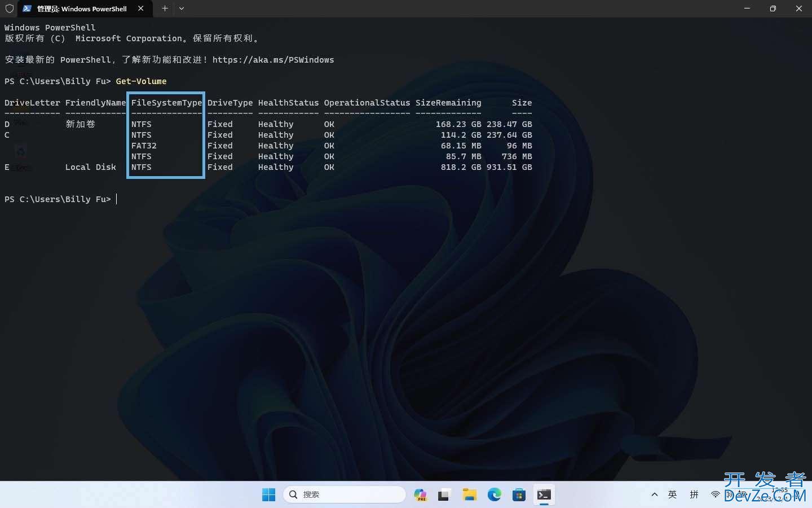The width and height of the screenshot is (812, 508).
Task: Click at the active PowerShell prompt line
Action: coord(60,199)
